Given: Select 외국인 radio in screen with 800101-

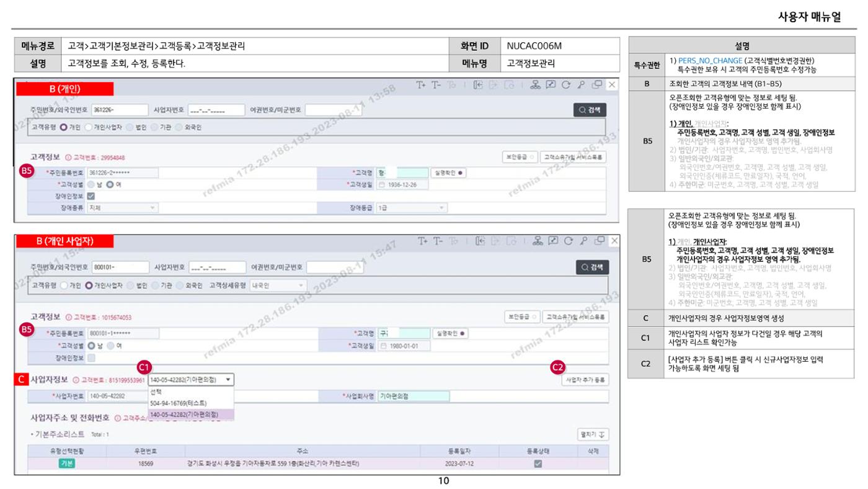Looking at the screenshot, I should point(180,285).
